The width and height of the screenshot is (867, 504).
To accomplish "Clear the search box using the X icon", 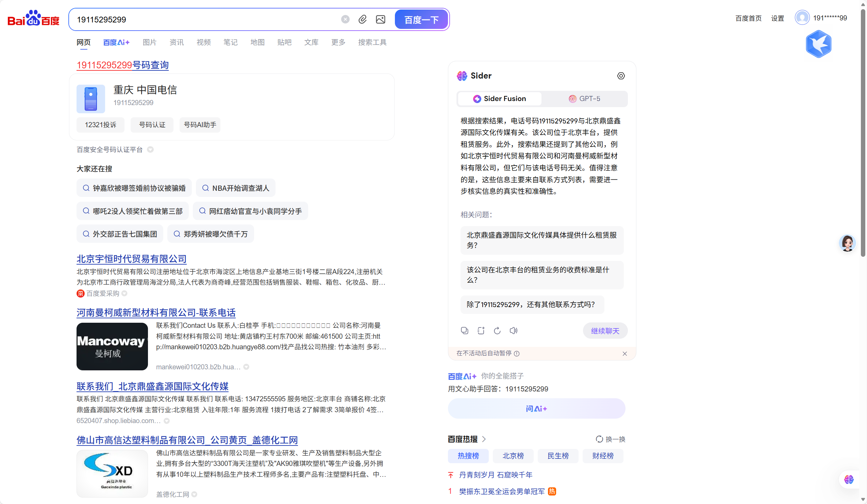I will coord(345,19).
